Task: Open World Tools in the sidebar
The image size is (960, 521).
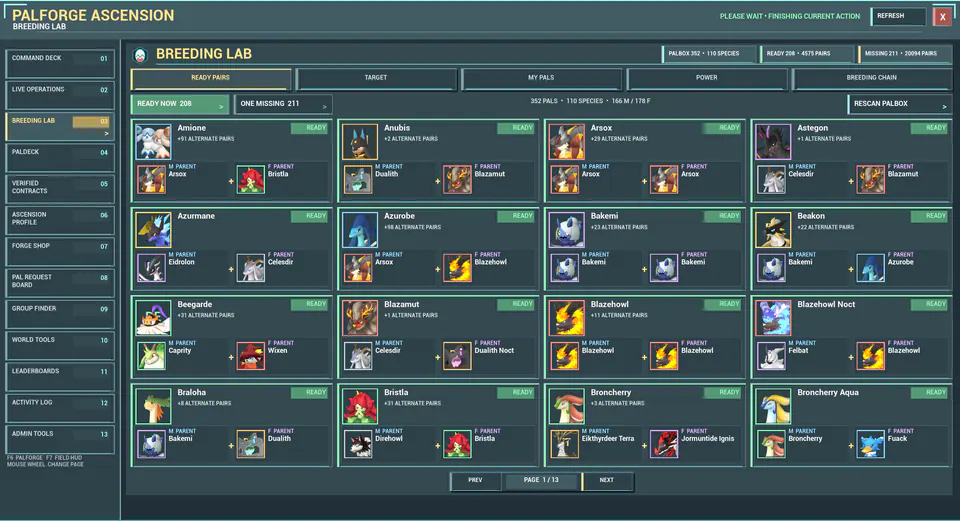Action: pos(60,345)
